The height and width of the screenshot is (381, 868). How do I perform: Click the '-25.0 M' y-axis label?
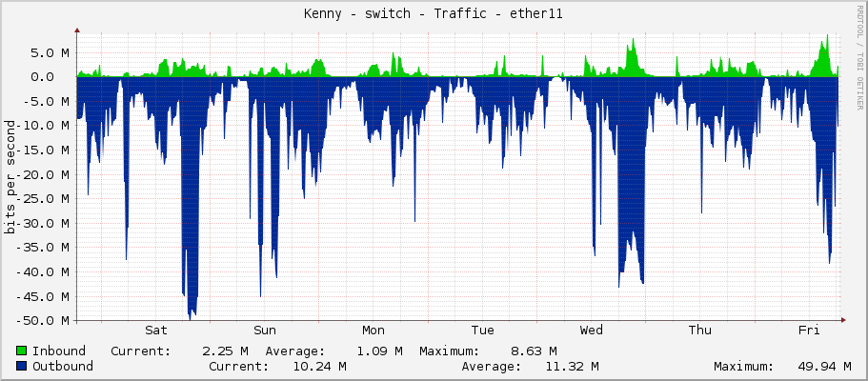[42, 199]
